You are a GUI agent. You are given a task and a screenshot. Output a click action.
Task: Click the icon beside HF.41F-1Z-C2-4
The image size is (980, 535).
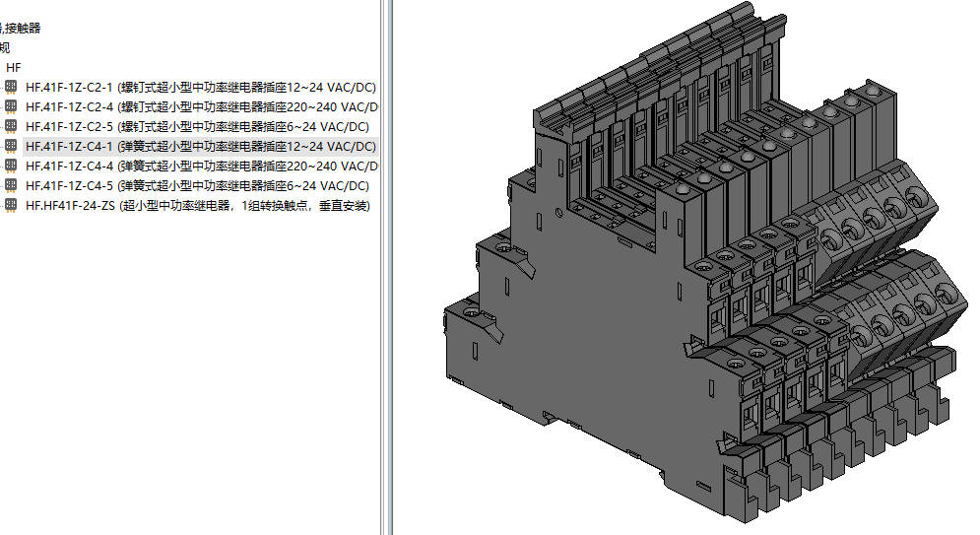click(11, 106)
